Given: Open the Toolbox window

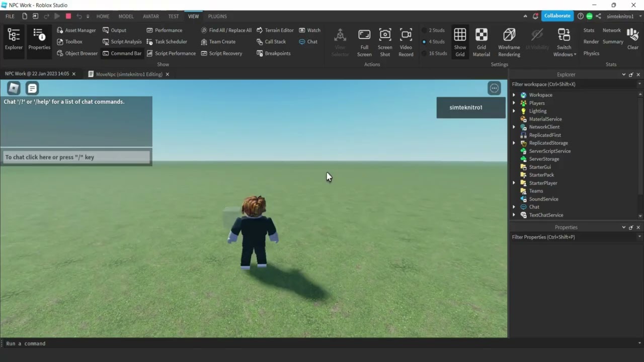Looking at the screenshot, I should click(69, 42).
